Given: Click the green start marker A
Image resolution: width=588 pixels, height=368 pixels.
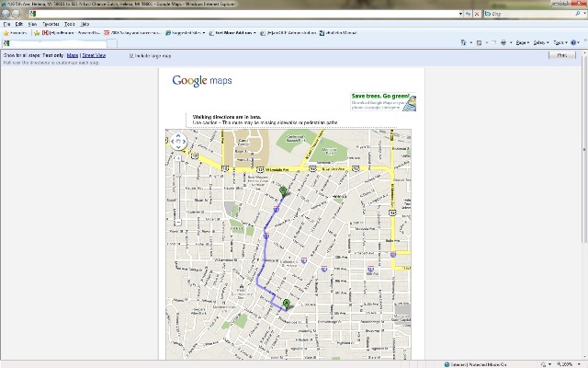Looking at the screenshot, I should (x=287, y=305).
